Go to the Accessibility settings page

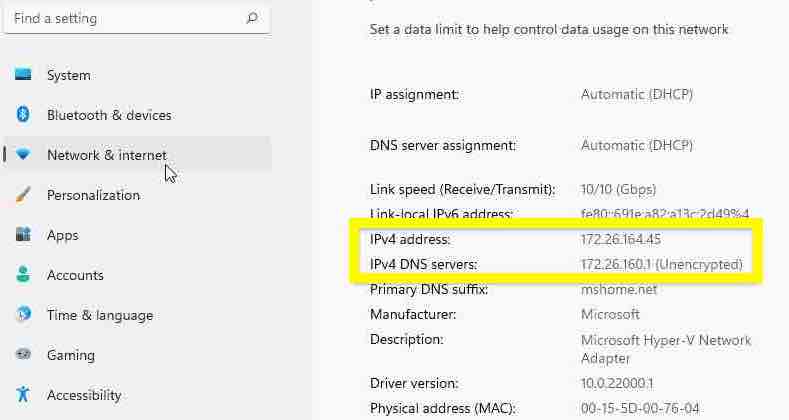click(84, 395)
